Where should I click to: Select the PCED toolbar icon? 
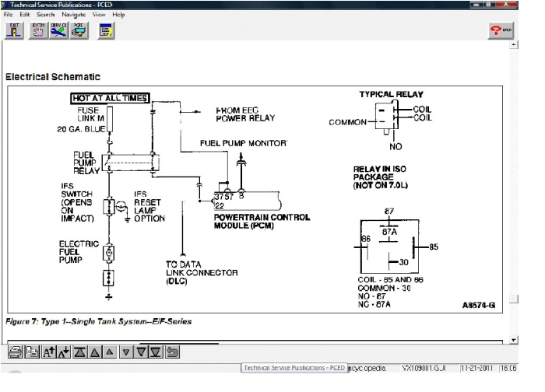click(x=79, y=30)
